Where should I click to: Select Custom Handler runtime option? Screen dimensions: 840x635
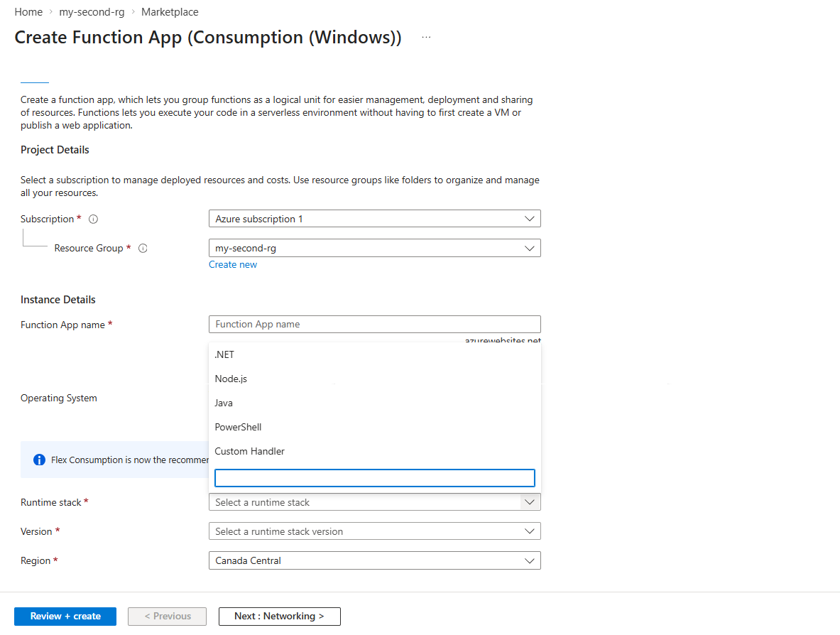point(374,451)
